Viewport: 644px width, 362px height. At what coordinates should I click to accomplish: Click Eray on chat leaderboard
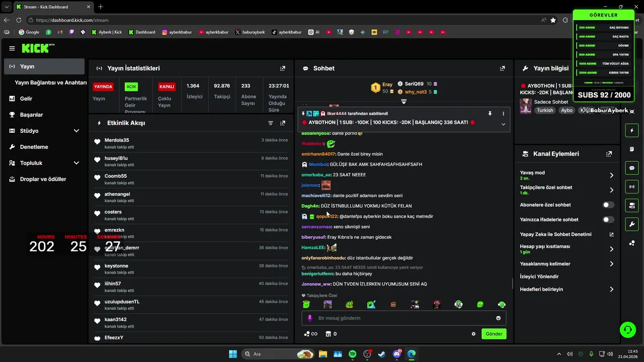(387, 84)
